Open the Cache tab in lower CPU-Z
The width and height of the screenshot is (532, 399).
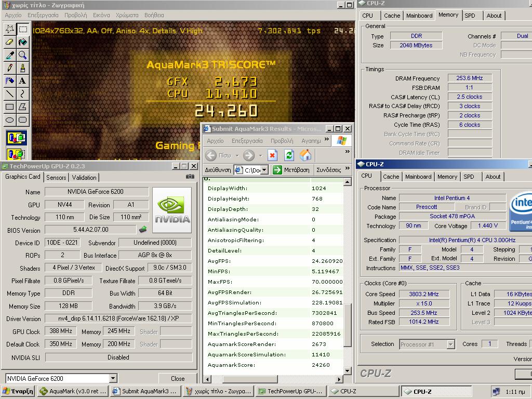(x=391, y=177)
